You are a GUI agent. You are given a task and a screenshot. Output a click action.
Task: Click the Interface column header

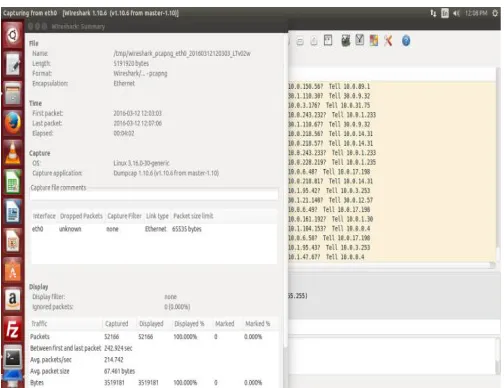coord(44,216)
